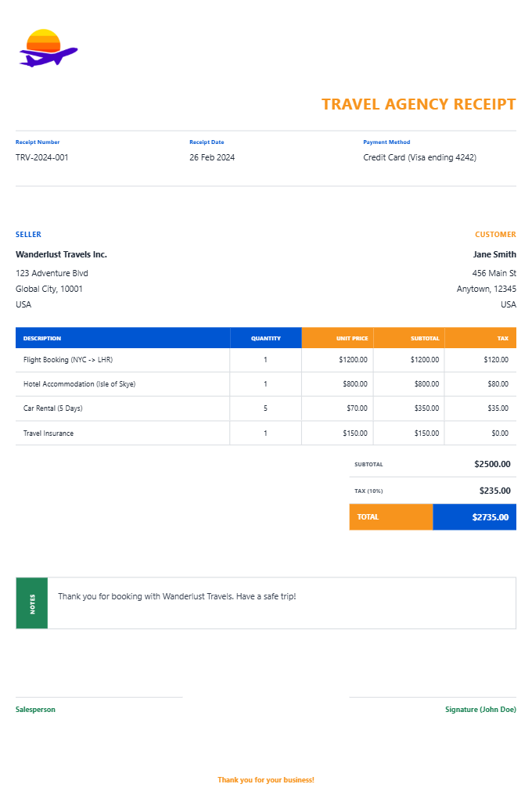Click Car Rental subtotal $350.00

[426, 408]
